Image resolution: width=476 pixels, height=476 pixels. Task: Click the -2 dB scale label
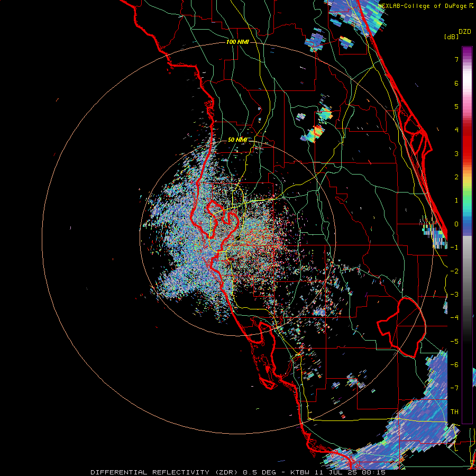[454, 271]
